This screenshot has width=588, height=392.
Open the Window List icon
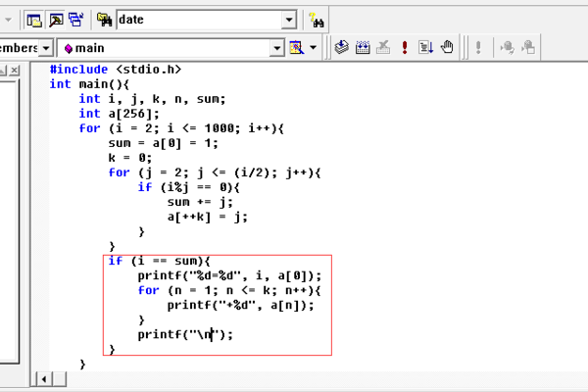tap(76, 20)
